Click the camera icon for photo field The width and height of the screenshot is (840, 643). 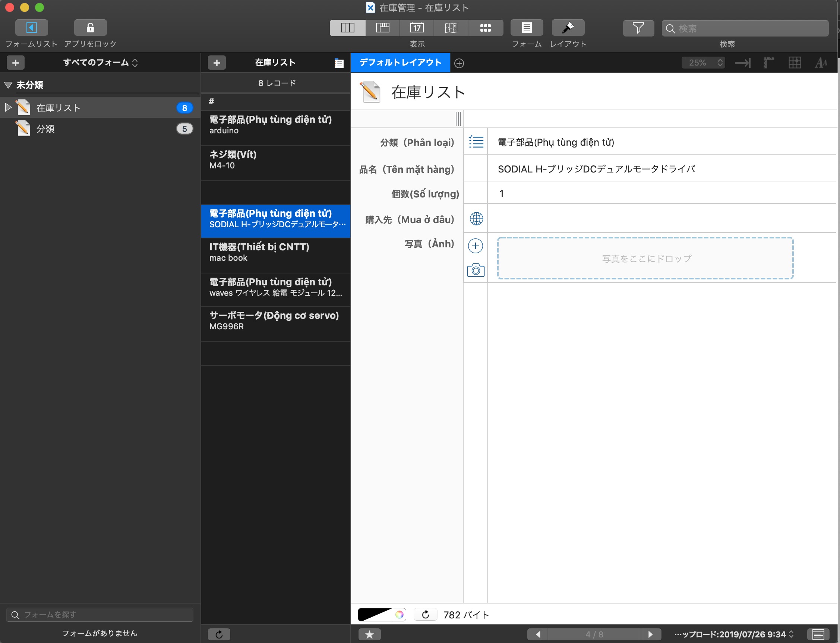pos(476,270)
